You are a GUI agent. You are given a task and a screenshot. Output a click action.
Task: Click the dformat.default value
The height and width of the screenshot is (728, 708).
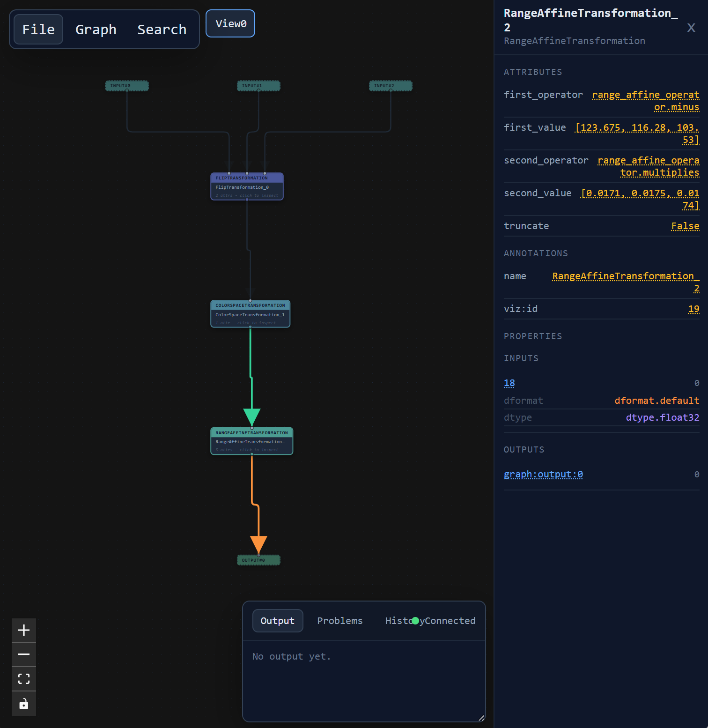coord(657,401)
